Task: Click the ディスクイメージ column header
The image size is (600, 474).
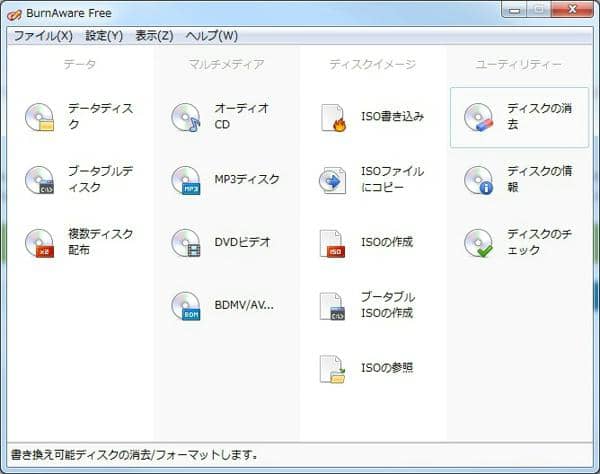Action: pyautogui.click(x=373, y=64)
